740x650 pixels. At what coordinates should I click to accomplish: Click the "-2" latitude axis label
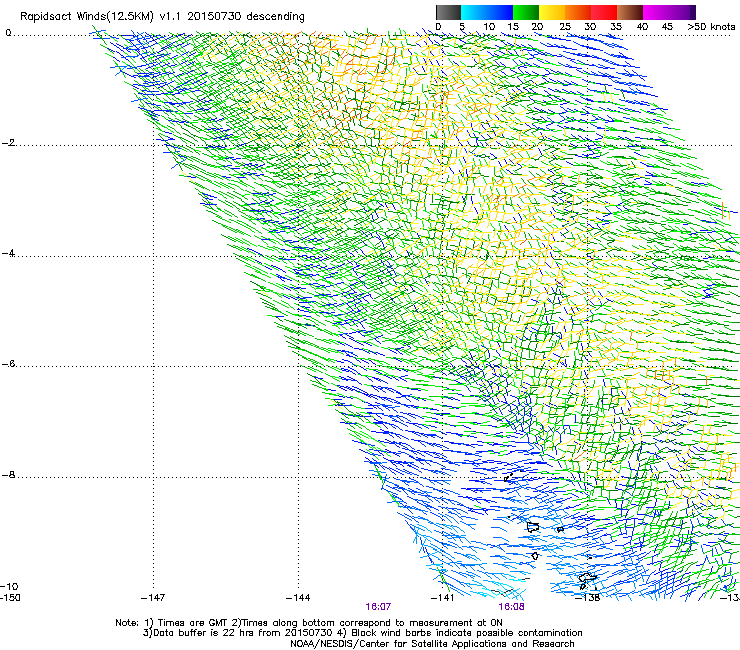8,143
